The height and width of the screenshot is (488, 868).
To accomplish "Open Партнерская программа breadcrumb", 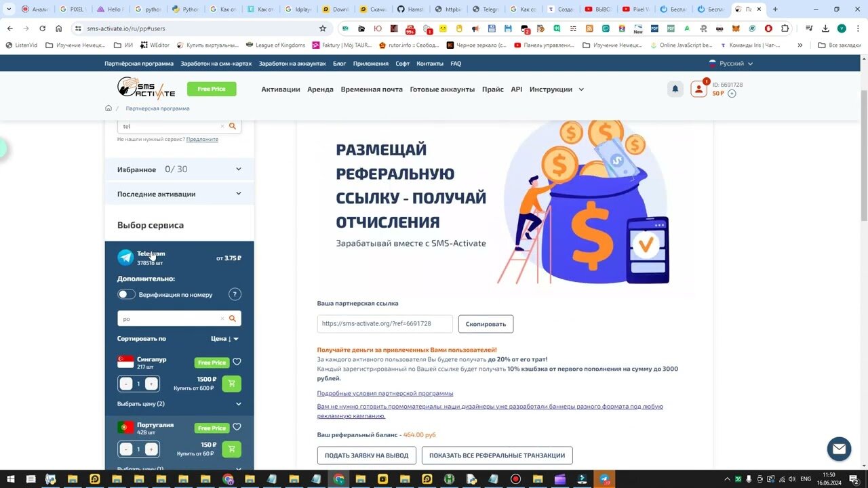I will point(157,108).
